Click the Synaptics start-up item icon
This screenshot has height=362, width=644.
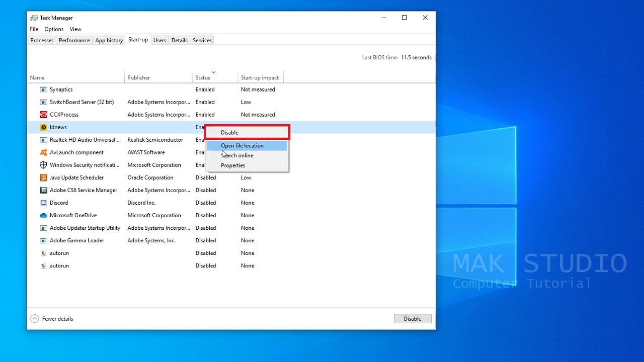pos(43,89)
